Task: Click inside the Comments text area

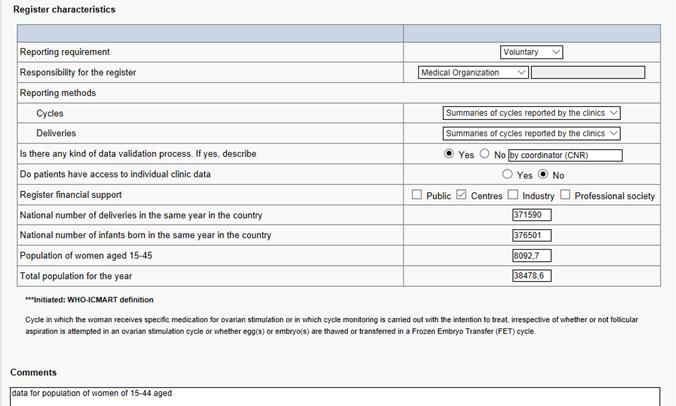Action: point(335,397)
